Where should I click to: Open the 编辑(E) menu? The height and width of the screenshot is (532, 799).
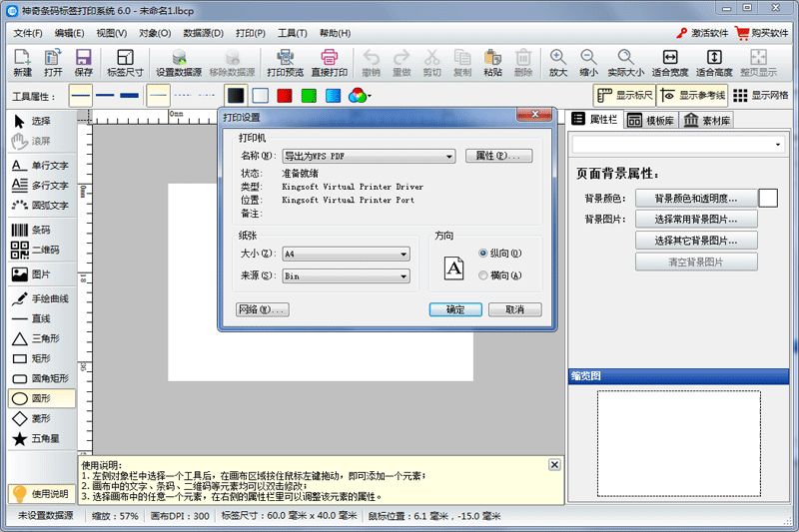(69, 33)
